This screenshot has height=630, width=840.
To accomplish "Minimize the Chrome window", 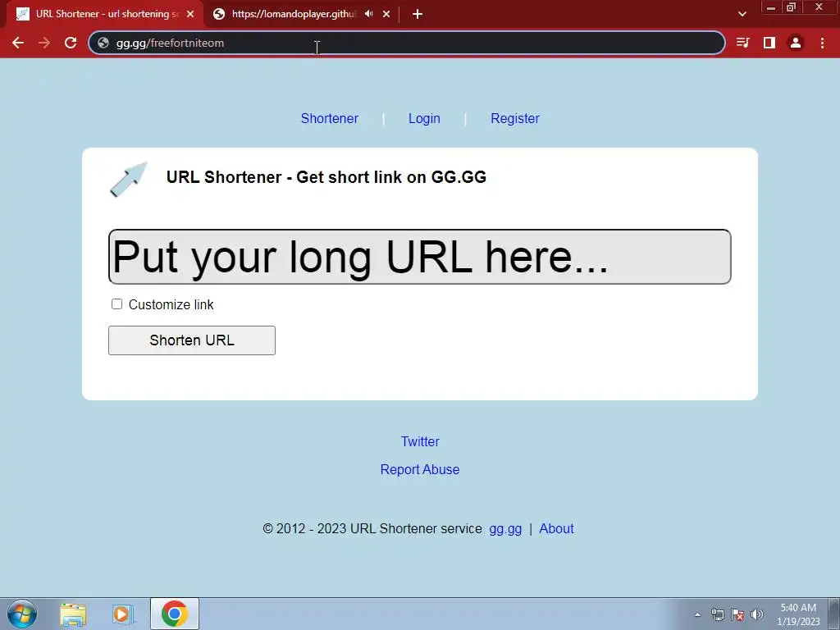I will point(771,7).
